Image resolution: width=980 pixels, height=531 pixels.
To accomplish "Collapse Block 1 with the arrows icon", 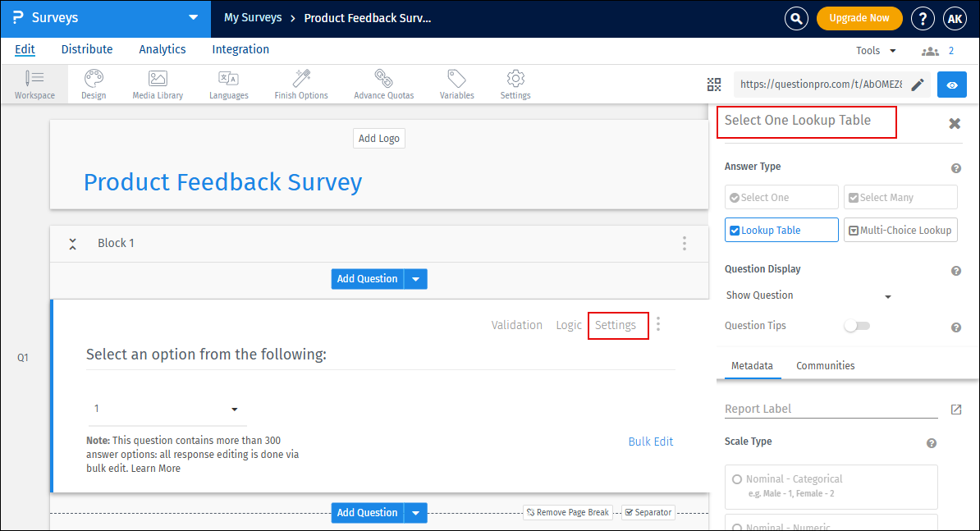I will (72, 244).
